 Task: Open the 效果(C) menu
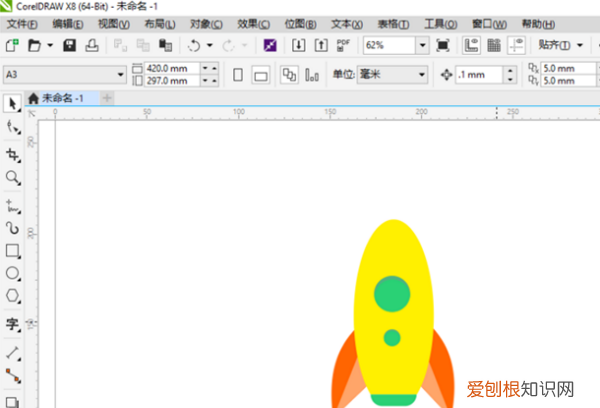(253, 24)
